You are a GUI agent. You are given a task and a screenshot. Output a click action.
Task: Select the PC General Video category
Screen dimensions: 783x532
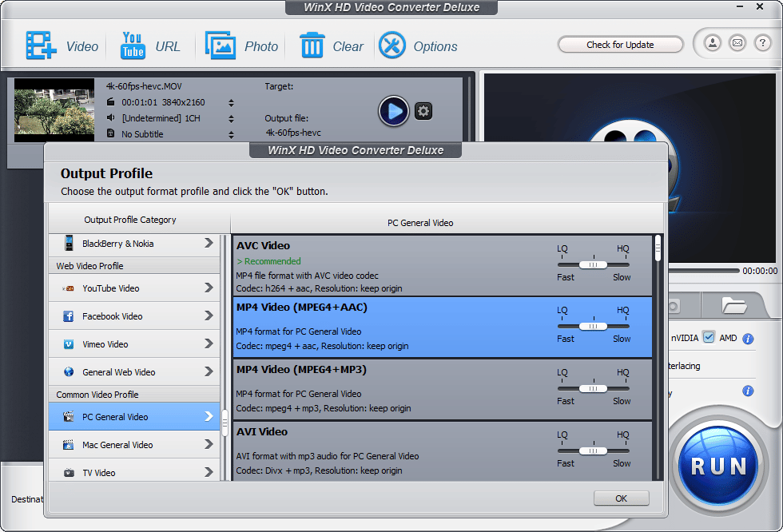(x=134, y=417)
